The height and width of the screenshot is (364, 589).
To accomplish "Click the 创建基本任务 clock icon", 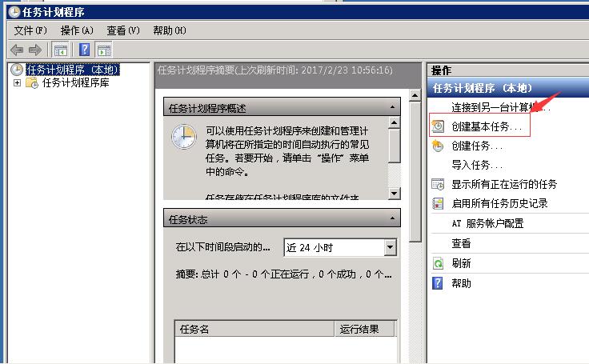I will 438,126.
